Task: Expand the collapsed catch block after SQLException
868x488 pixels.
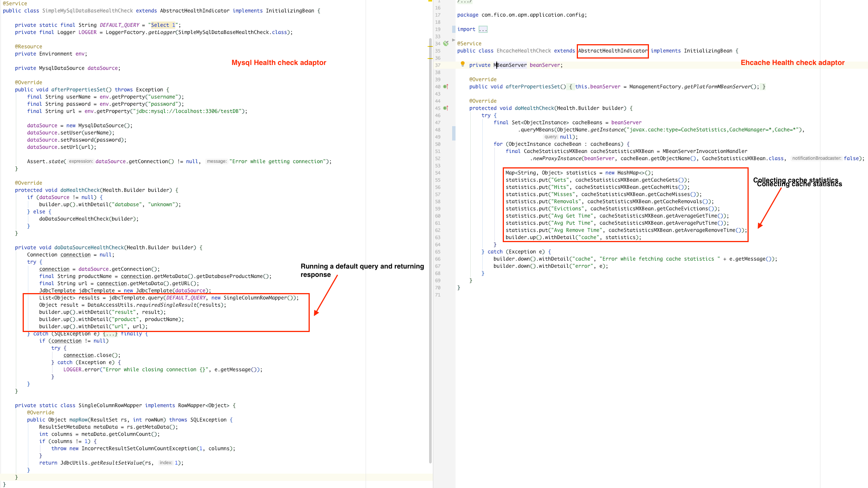Action: click(x=110, y=334)
